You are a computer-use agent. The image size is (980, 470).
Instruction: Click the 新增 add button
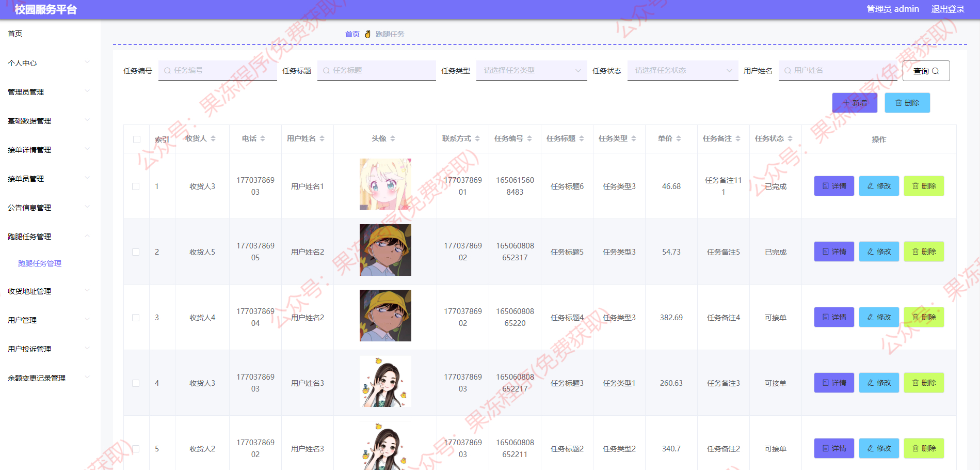[x=855, y=103]
